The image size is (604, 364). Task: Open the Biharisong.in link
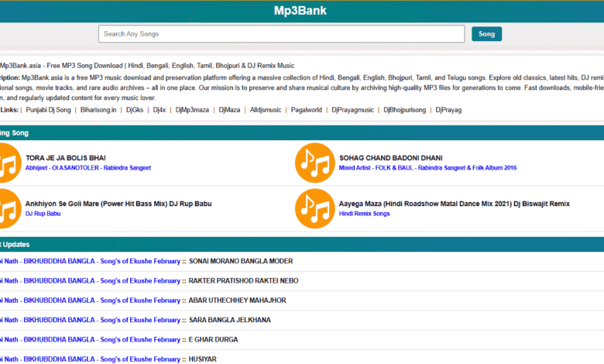(x=98, y=110)
